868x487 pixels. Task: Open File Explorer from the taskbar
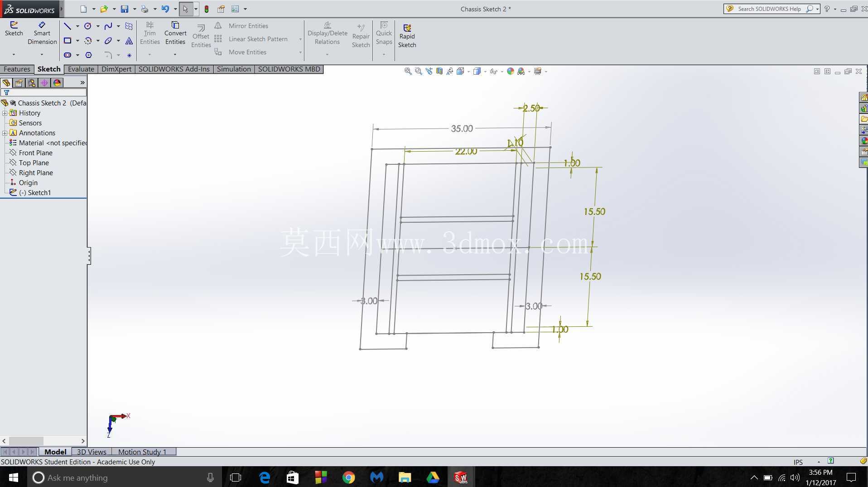[405, 477]
